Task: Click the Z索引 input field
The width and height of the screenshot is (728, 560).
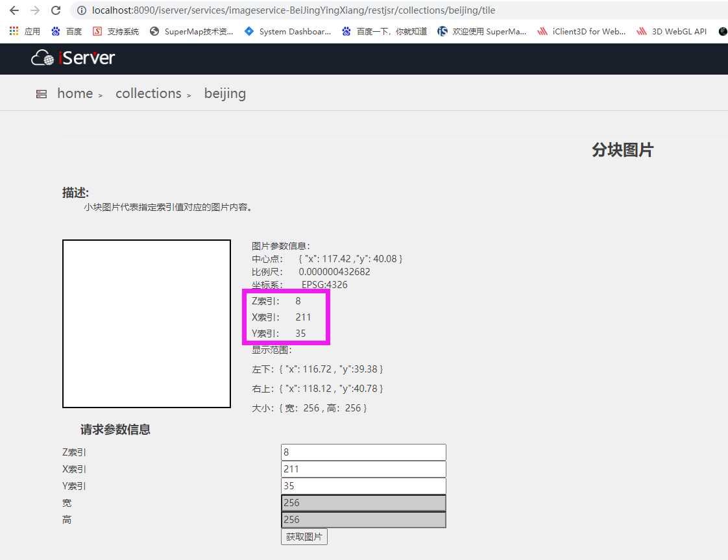Action: (x=363, y=452)
